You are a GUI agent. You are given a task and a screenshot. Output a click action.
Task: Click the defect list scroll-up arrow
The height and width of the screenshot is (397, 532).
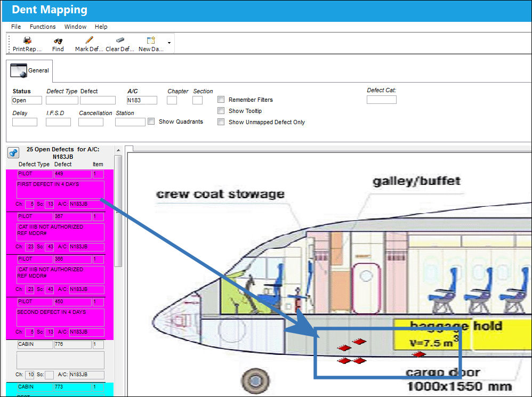(x=118, y=150)
